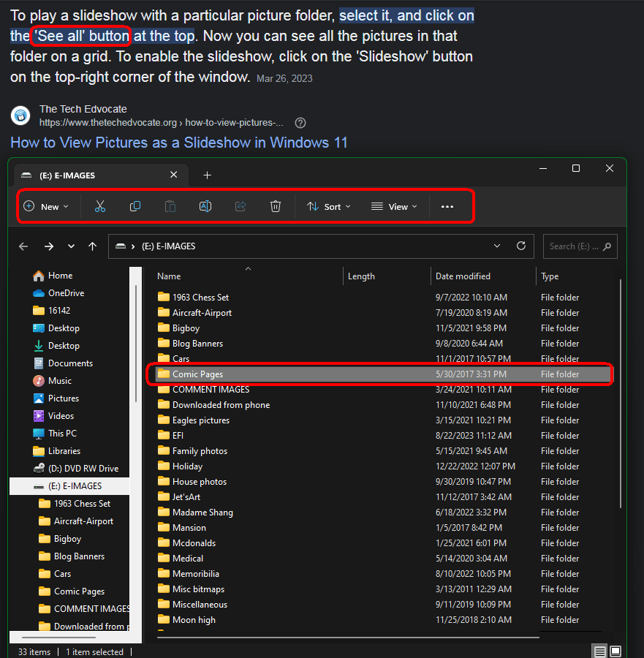Select 16142 folder in navigation pane

(x=51, y=311)
